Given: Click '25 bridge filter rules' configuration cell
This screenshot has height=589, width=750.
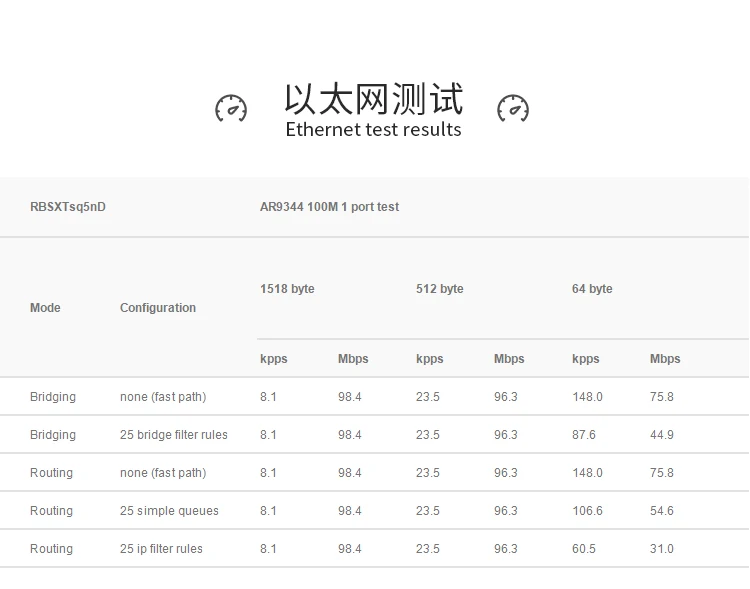Looking at the screenshot, I should pos(174,435).
